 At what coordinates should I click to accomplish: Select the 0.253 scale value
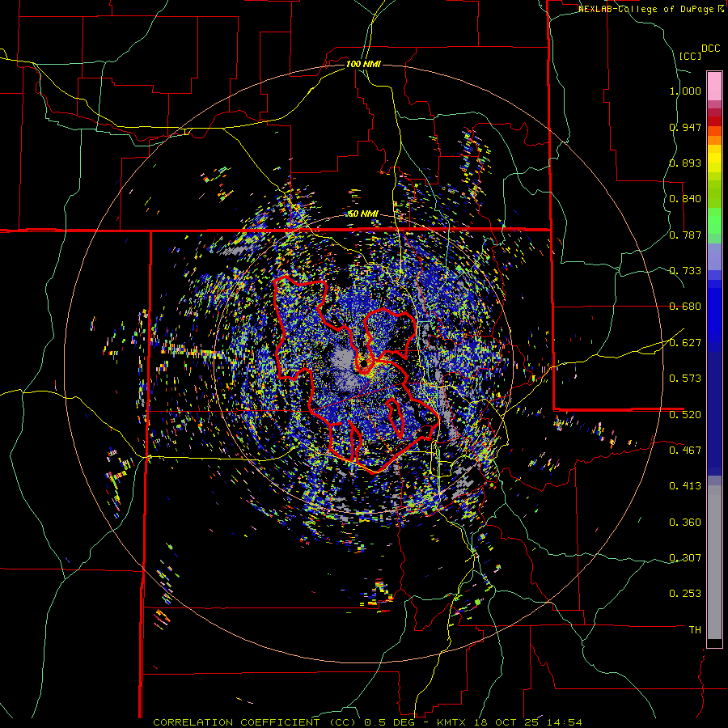coord(685,594)
